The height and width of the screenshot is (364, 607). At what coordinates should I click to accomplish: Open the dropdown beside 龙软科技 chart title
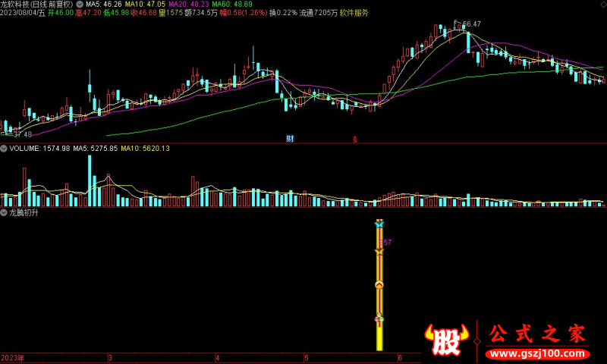80,5
